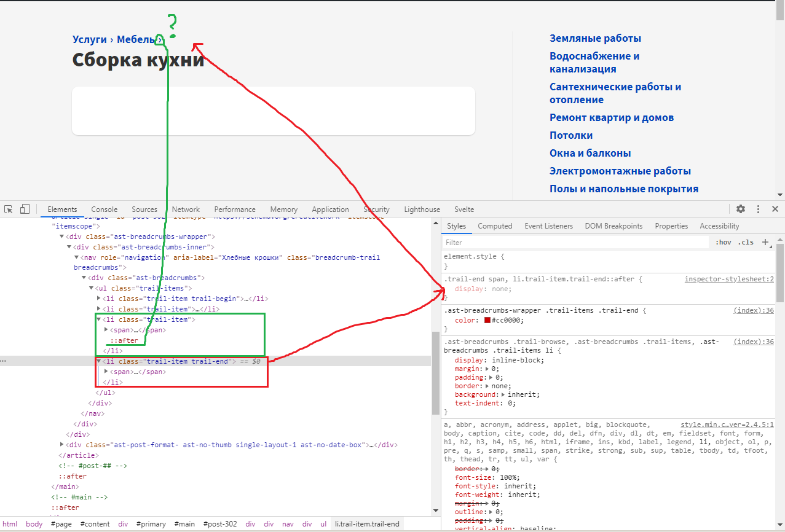
Task: Open the Водоснабжение и канализация link
Action: click(x=594, y=63)
